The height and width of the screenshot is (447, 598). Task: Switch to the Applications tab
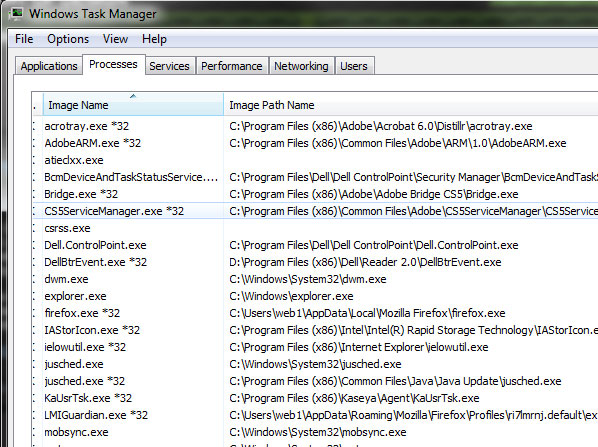49,66
